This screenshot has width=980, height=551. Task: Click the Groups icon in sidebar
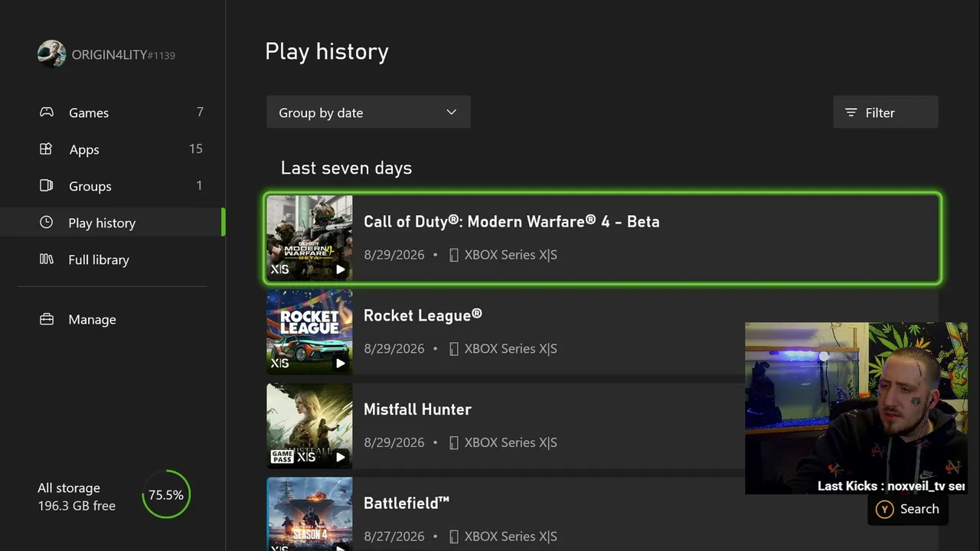click(46, 185)
